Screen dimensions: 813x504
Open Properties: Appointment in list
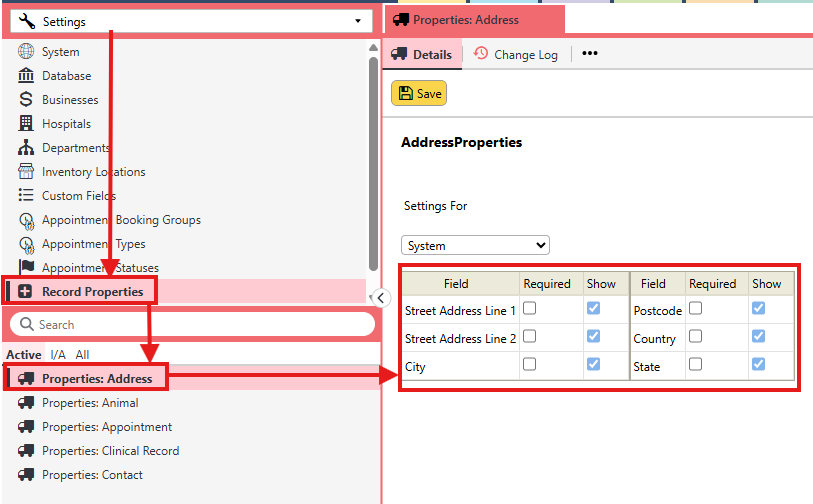pos(191,426)
